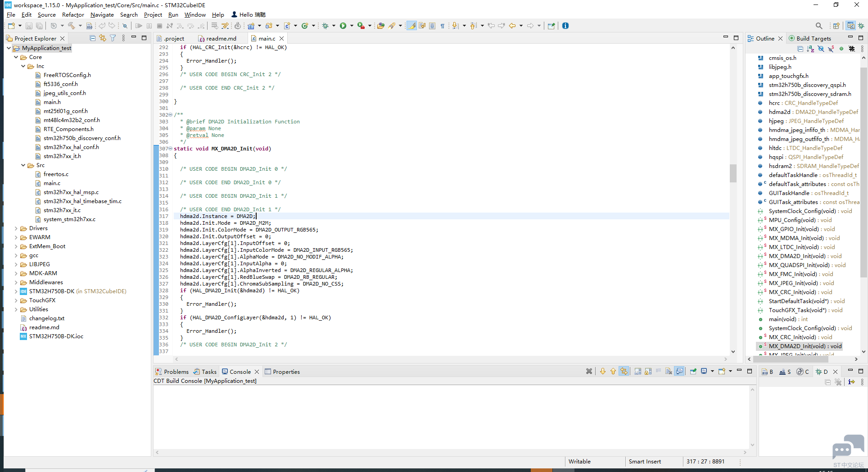The height and width of the screenshot is (472, 868).
Task: Open the Properties tab
Action: (282, 372)
